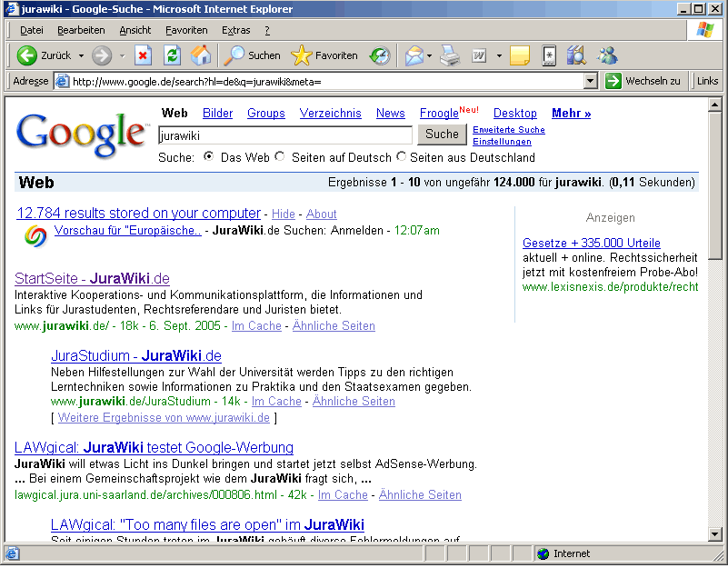The image size is (728, 568).
Task: Open the Extras menu
Action: (235, 30)
